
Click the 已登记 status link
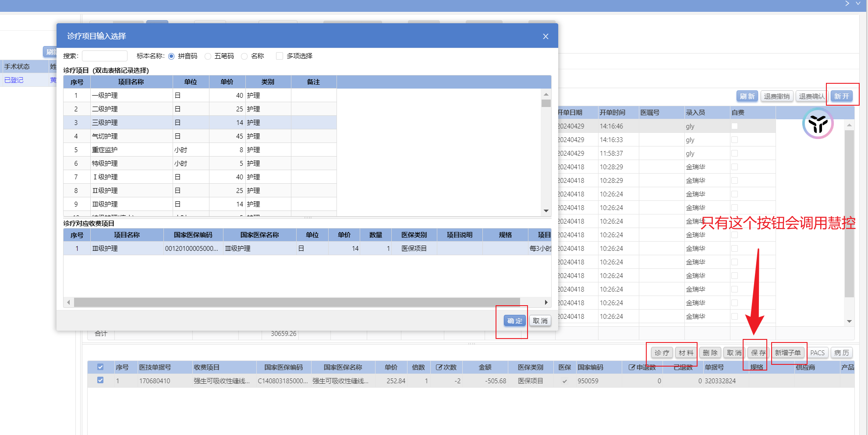point(14,80)
